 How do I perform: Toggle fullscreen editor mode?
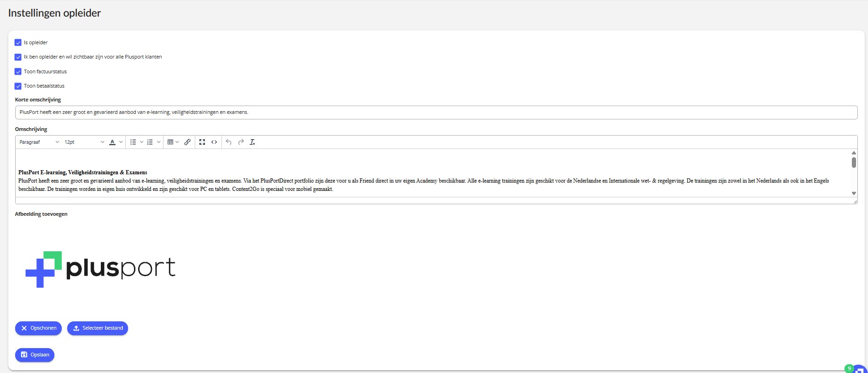coord(202,142)
